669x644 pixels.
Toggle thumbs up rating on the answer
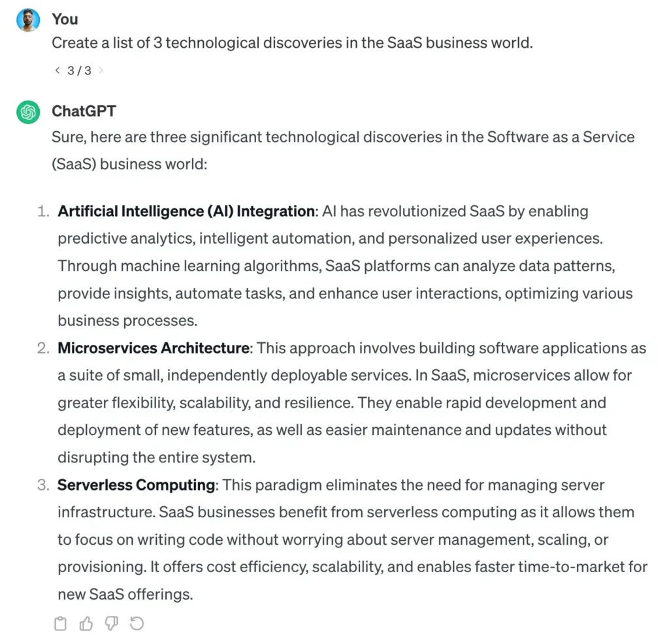pyautogui.click(x=86, y=623)
